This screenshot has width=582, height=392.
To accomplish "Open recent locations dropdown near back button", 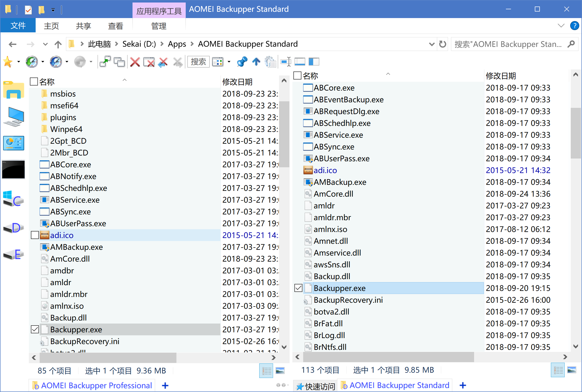I will (x=45, y=44).
